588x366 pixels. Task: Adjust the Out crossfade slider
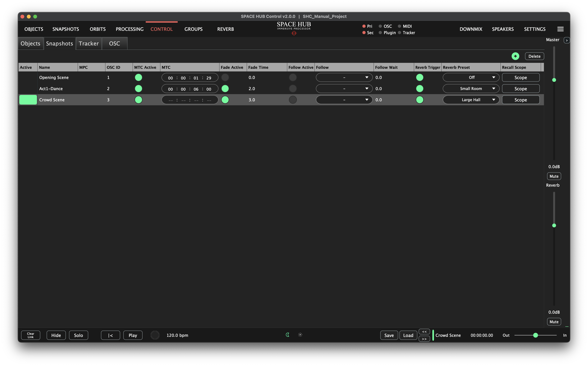coord(536,335)
